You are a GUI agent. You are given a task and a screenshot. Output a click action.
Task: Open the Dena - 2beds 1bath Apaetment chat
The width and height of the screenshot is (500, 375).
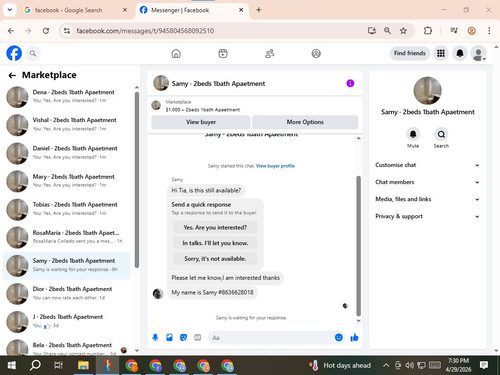tap(67, 97)
